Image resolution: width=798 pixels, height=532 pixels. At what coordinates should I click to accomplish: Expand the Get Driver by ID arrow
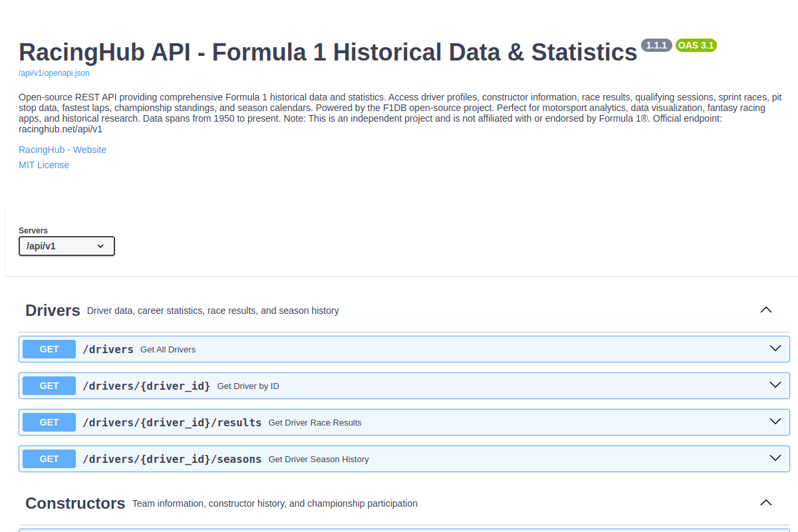pyautogui.click(x=775, y=385)
